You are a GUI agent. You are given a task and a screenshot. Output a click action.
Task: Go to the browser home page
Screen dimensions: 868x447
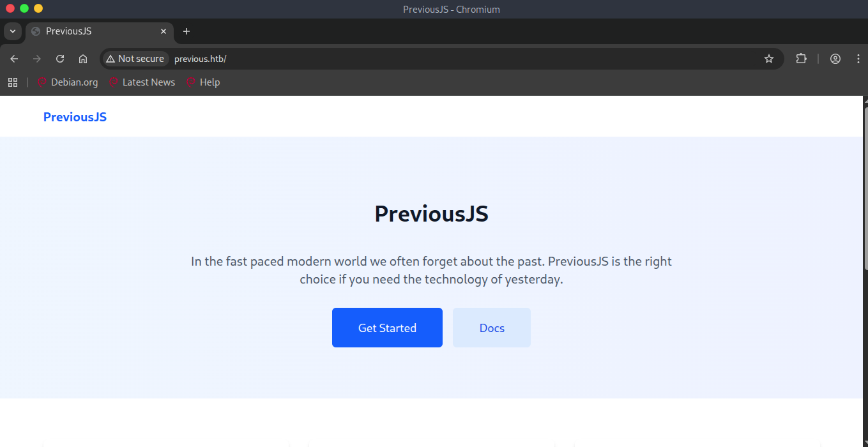tap(83, 59)
